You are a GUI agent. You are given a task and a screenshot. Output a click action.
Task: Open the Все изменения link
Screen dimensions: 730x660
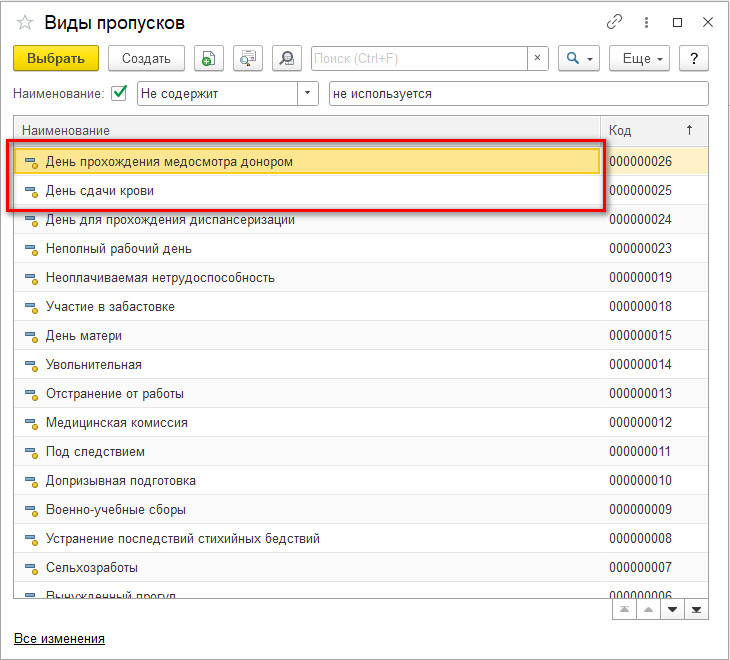59,638
